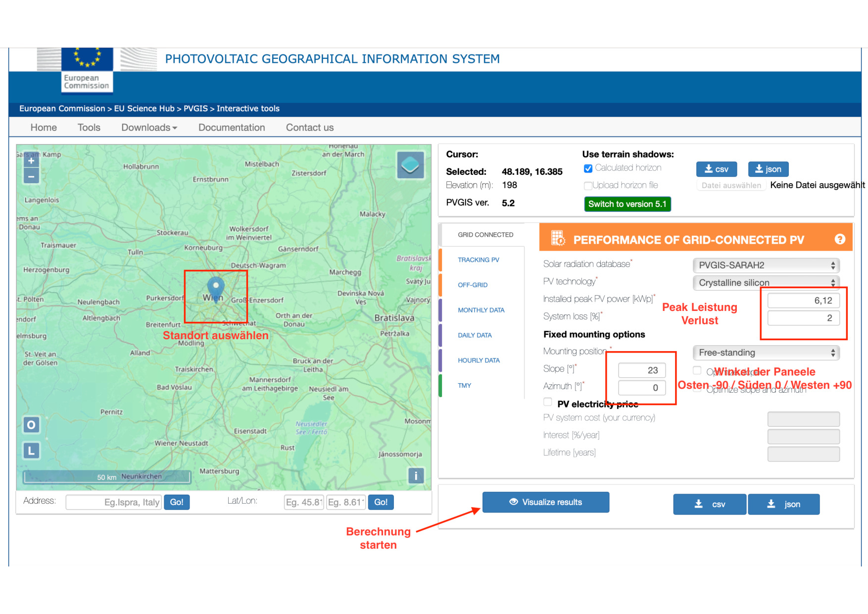Click the Datei auswählen file button
868x614 pixels.
coord(731,185)
